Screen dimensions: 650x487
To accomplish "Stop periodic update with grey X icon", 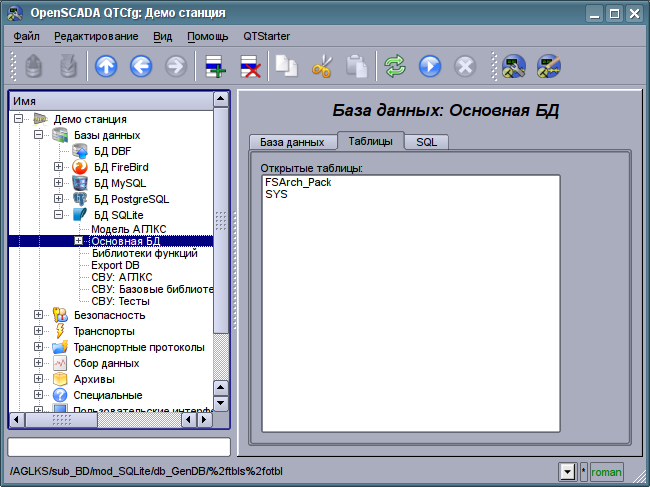I will tap(465, 66).
